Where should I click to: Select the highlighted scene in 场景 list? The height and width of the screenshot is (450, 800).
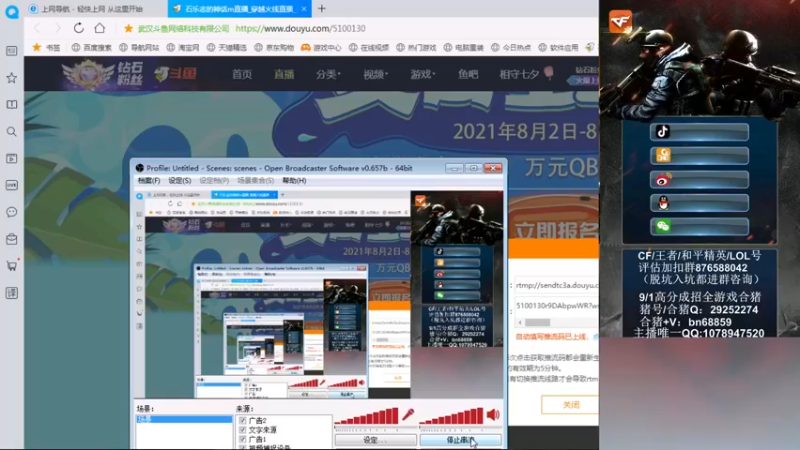click(184, 419)
